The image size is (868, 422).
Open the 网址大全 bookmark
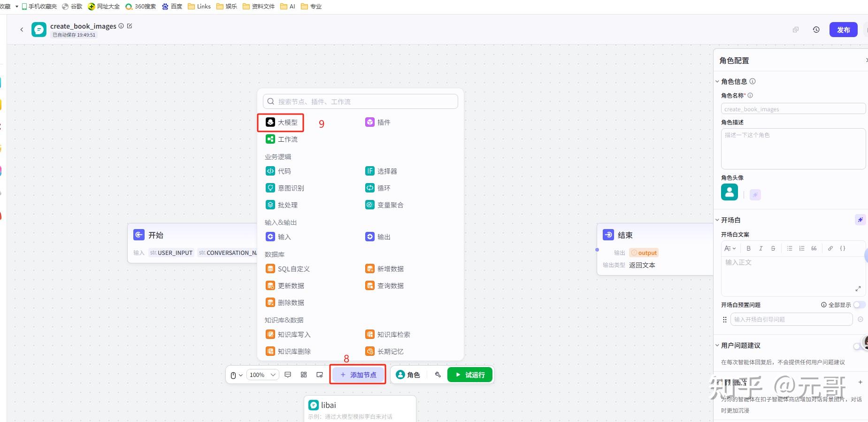click(x=104, y=7)
